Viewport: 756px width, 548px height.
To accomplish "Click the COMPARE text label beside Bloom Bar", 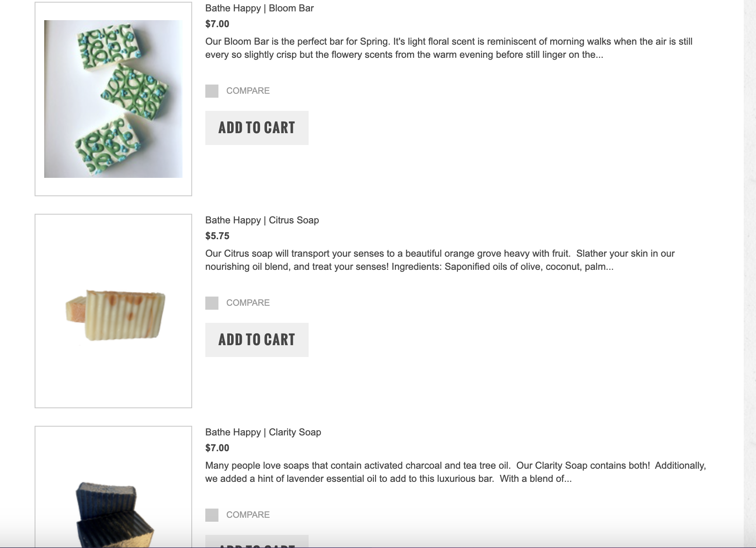I will click(x=248, y=91).
